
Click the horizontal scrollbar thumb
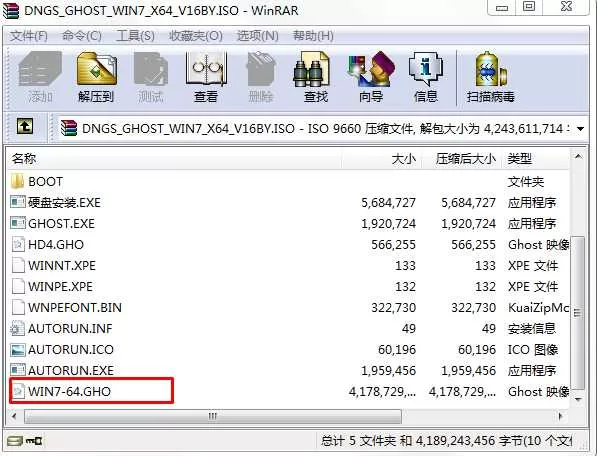click(213, 416)
